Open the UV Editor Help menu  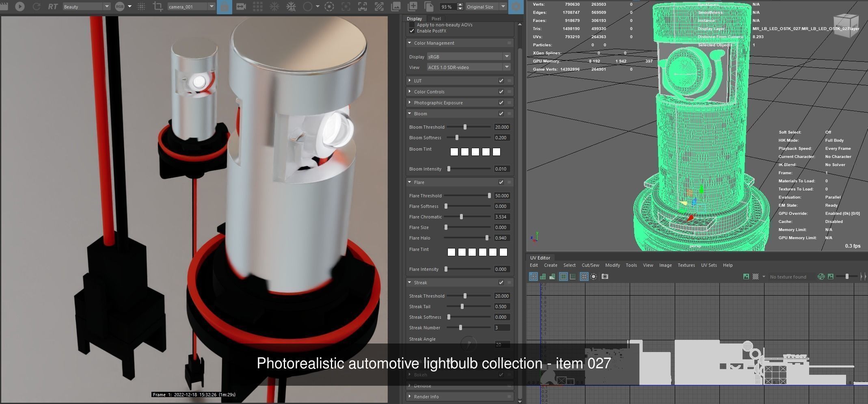pyautogui.click(x=728, y=265)
